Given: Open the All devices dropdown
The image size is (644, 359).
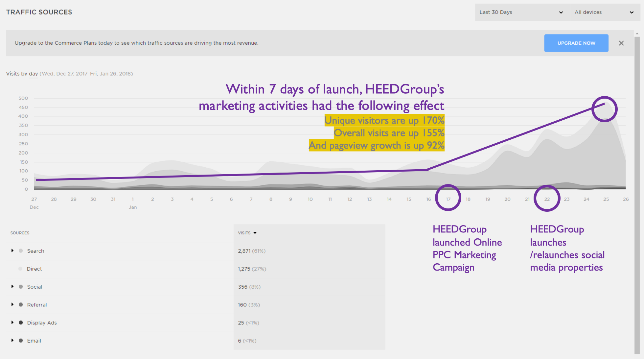Looking at the screenshot, I should pos(605,12).
